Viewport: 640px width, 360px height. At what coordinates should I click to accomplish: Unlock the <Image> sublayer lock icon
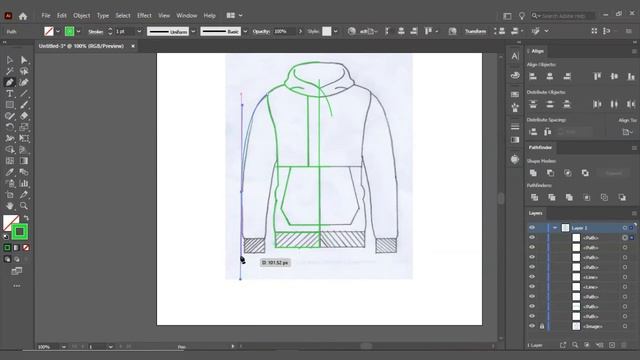542,326
